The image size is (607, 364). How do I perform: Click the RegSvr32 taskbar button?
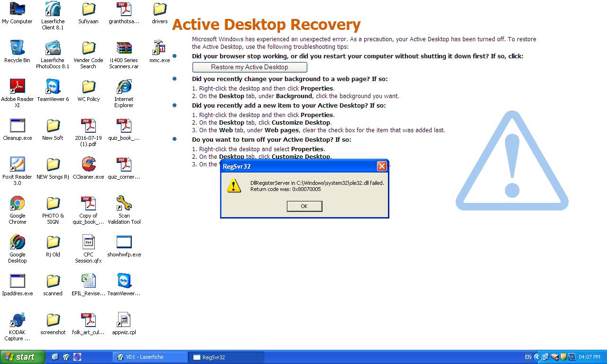pyautogui.click(x=227, y=357)
